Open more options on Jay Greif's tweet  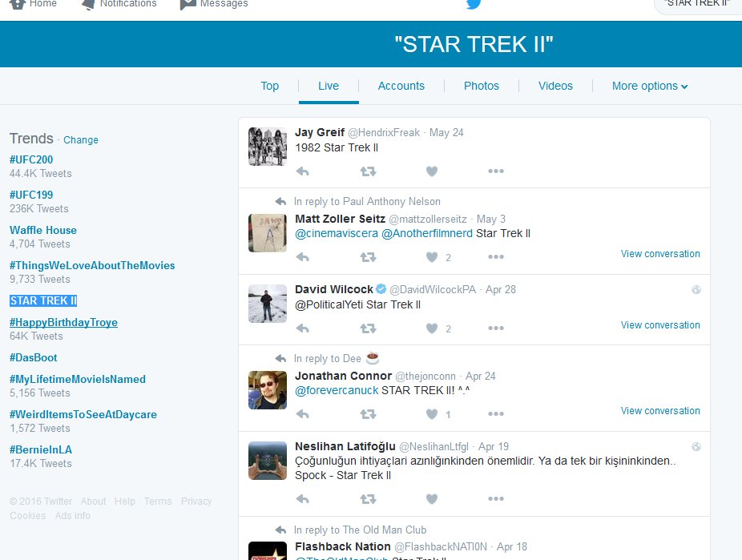(x=496, y=171)
